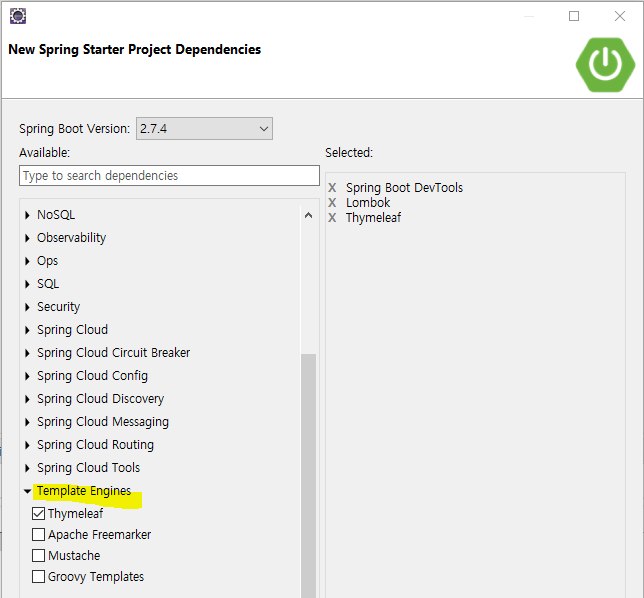Expand Spring Cloud Circuit Breaker
The width and height of the screenshot is (644, 598).
tap(27, 353)
